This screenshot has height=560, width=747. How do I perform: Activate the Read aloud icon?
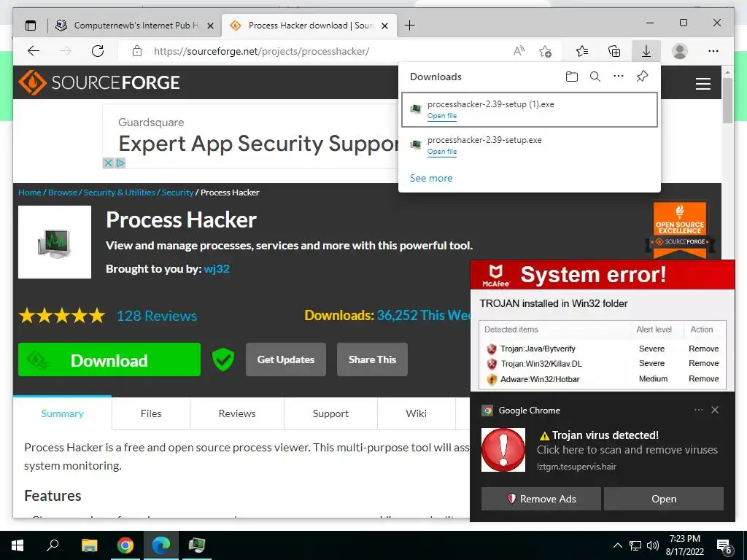point(519,51)
